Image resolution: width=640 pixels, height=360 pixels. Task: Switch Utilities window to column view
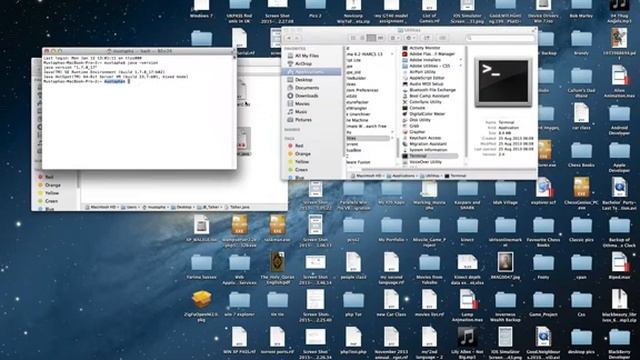click(x=371, y=38)
